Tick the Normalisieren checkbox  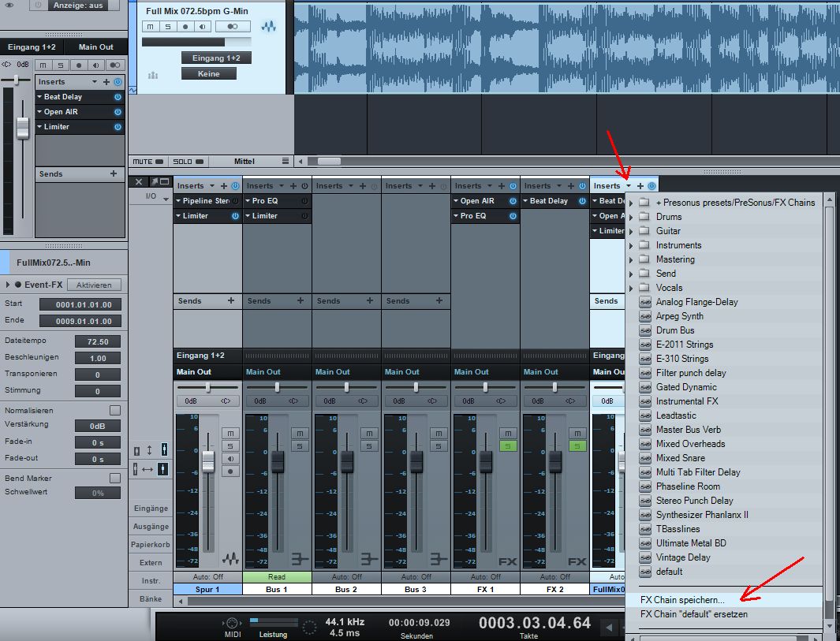(115, 411)
